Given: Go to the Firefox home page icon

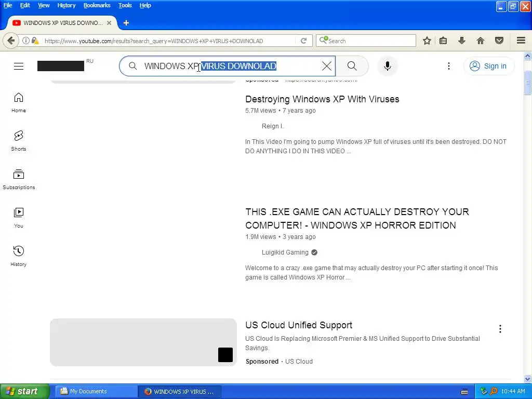Looking at the screenshot, I should pyautogui.click(x=481, y=41).
